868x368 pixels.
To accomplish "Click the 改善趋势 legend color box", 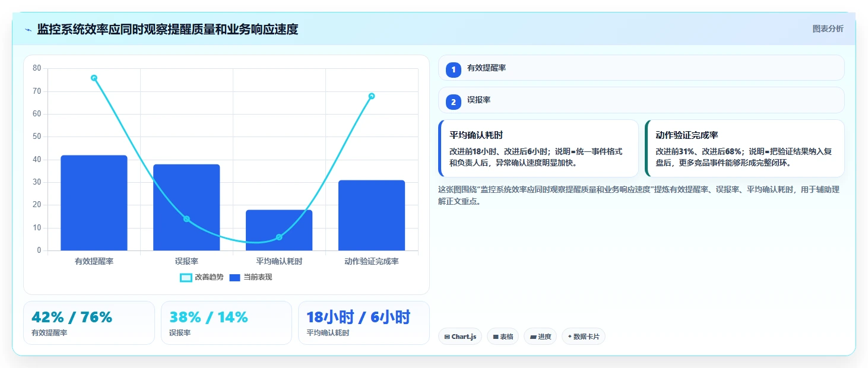I will point(186,278).
